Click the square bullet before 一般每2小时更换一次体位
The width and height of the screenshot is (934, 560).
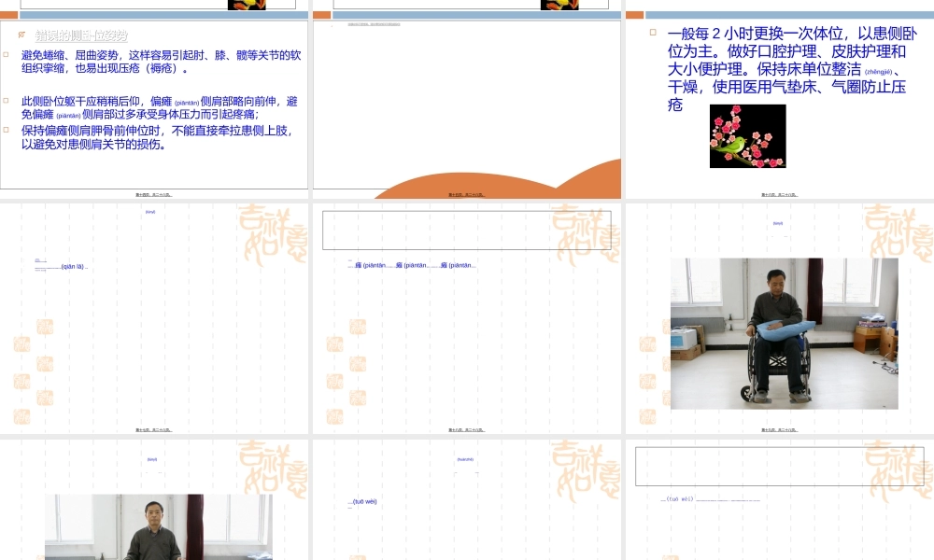[x=652, y=32]
